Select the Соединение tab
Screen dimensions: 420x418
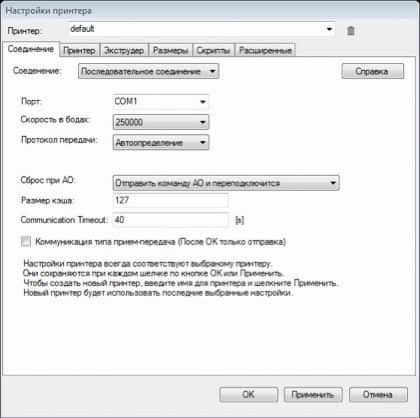point(31,49)
